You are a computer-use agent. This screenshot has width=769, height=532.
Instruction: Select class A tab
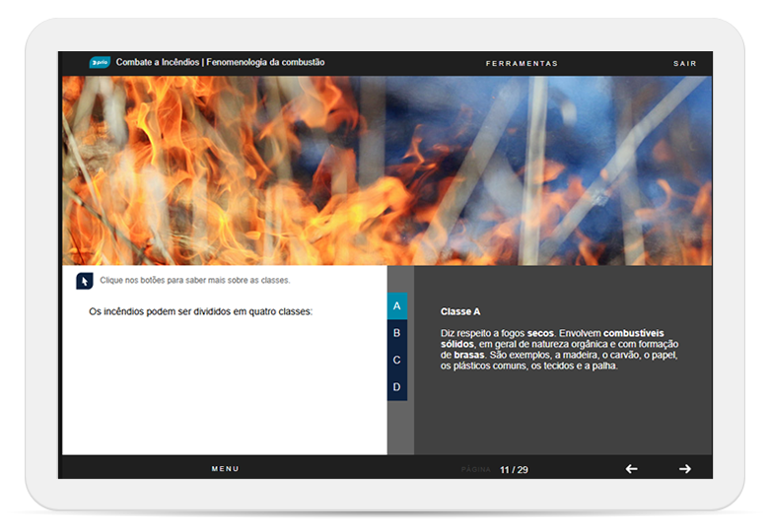397,306
